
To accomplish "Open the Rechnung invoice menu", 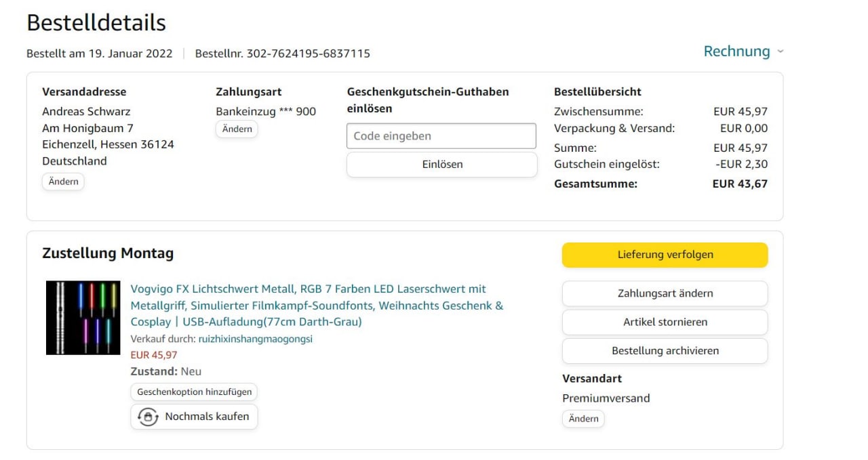I will pyautogui.click(x=736, y=51).
